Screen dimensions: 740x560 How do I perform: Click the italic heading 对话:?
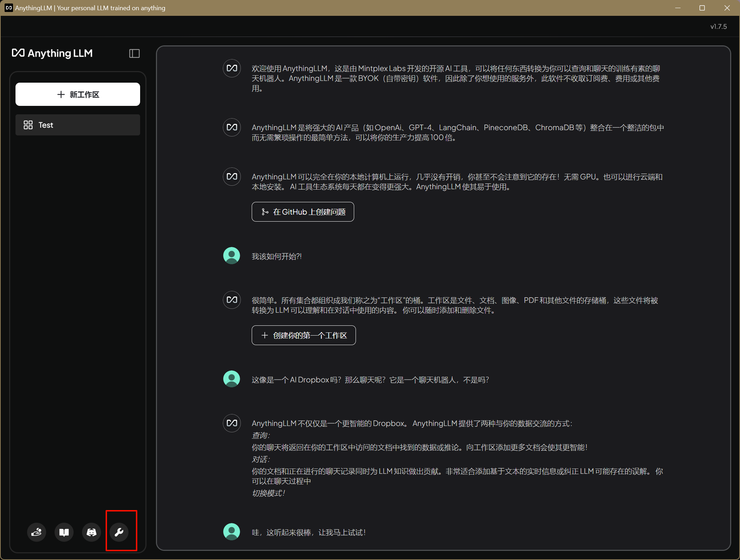click(261, 459)
